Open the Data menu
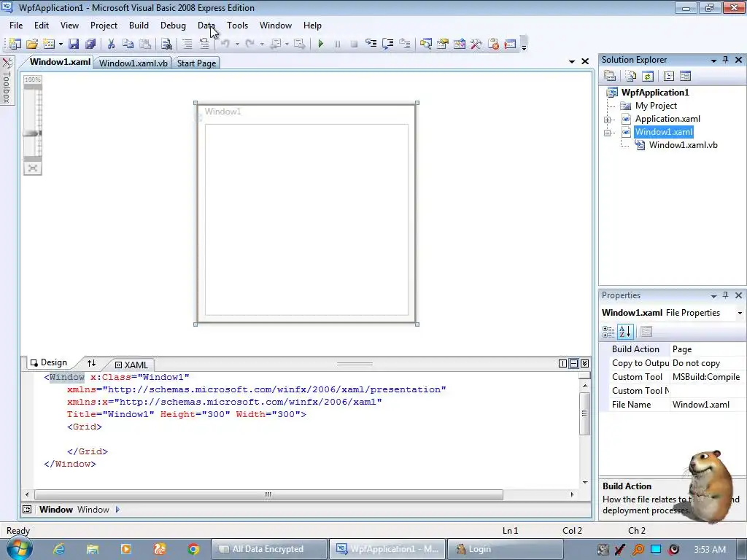 coord(206,26)
